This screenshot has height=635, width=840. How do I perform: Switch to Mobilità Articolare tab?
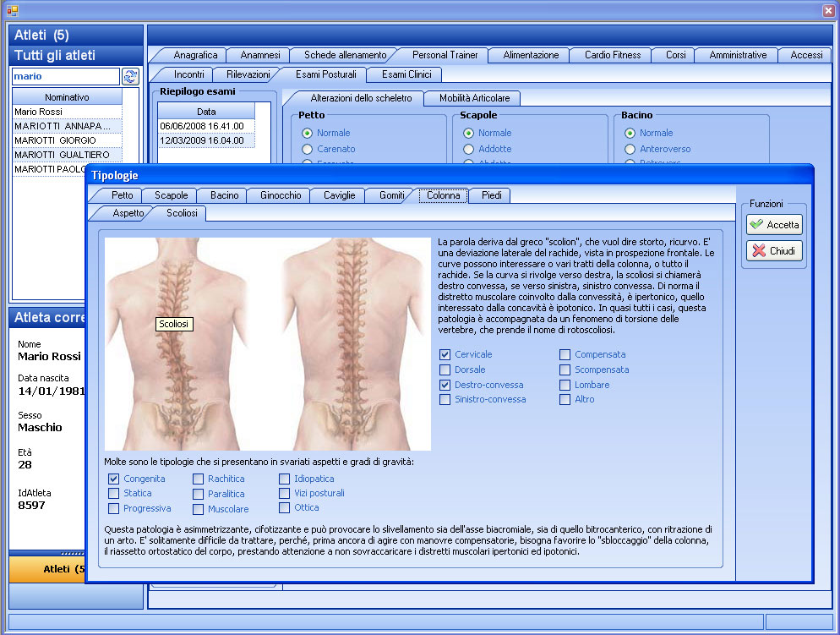coord(472,98)
